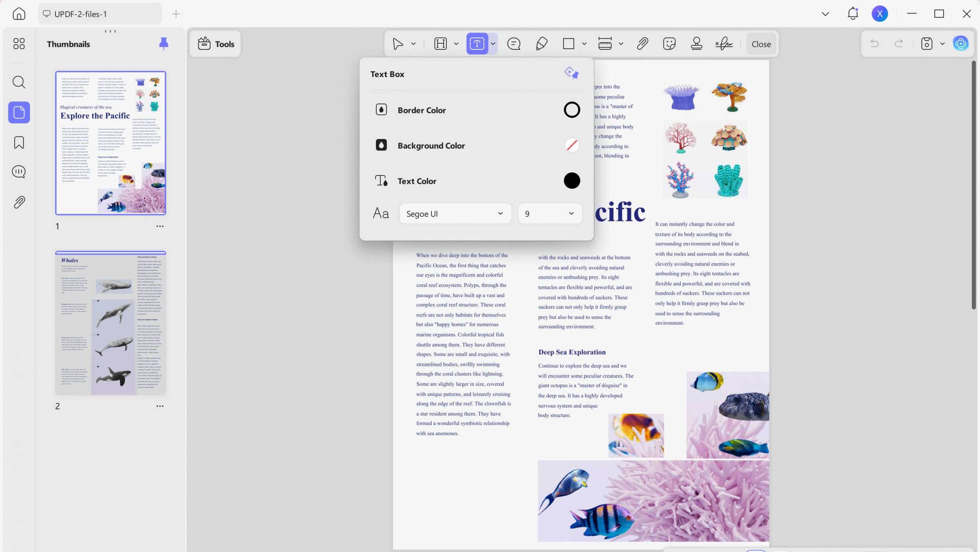Viewport: 980px width, 552px height.
Task: Open the bookmarks sidebar panel
Action: pos(19,142)
